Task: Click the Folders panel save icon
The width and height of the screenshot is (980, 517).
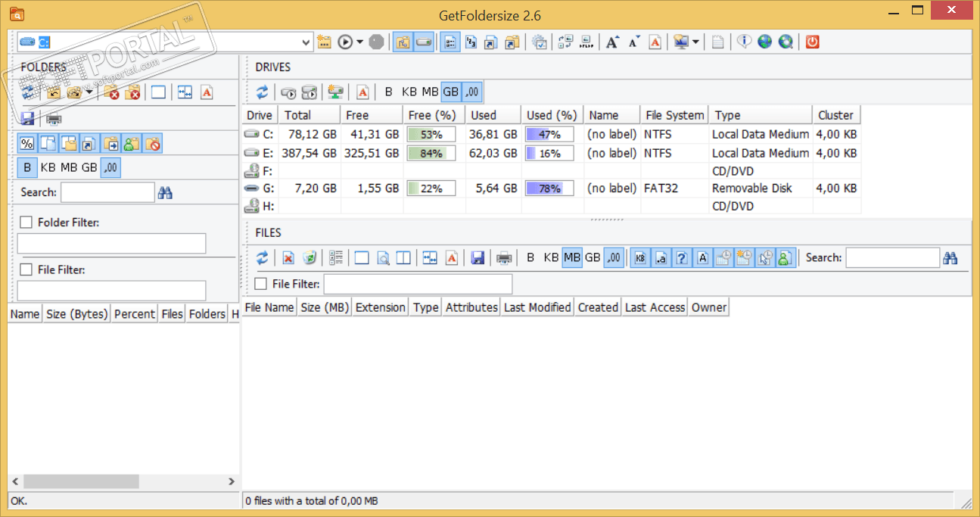Action: coord(27,118)
